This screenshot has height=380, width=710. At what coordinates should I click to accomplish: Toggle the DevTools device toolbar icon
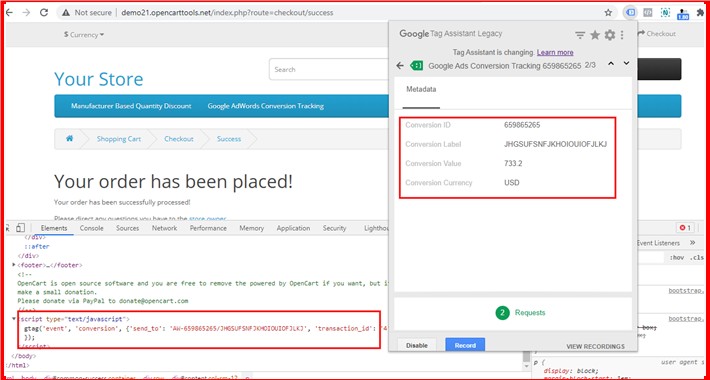coord(20,228)
